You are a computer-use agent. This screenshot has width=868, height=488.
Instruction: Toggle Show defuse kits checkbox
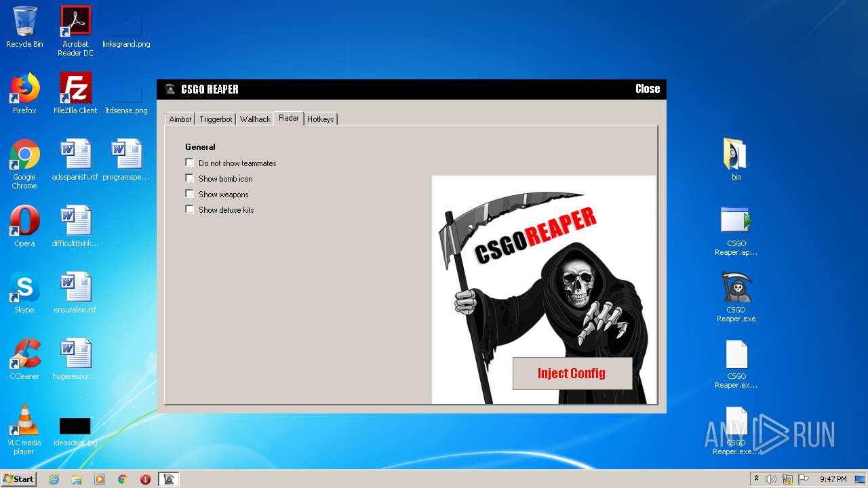click(x=190, y=209)
